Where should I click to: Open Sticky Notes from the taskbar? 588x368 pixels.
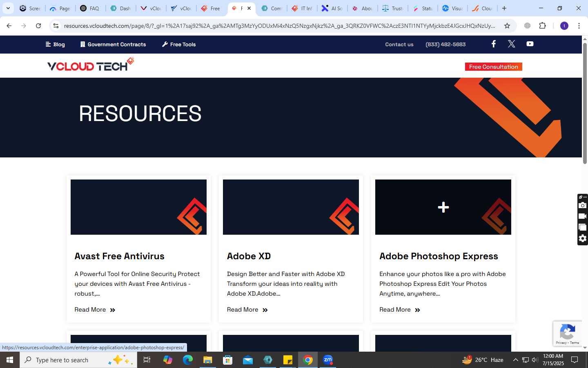288,360
